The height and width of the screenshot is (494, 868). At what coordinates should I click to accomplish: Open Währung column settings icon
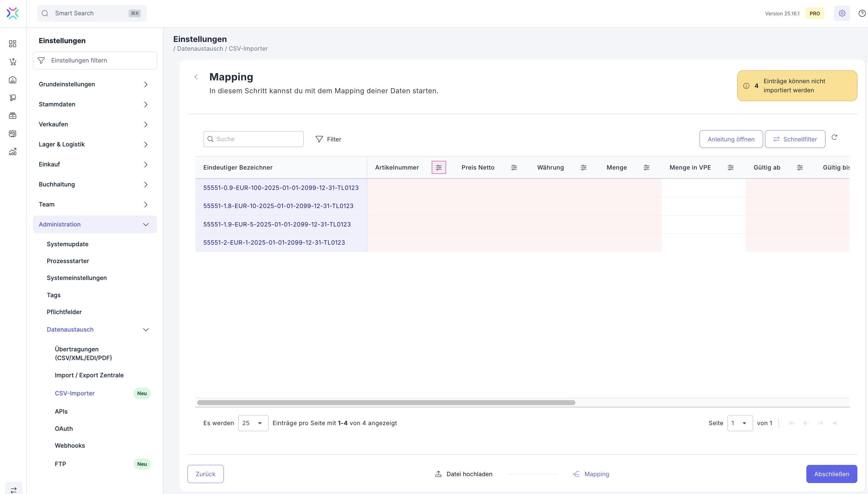(x=583, y=167)
